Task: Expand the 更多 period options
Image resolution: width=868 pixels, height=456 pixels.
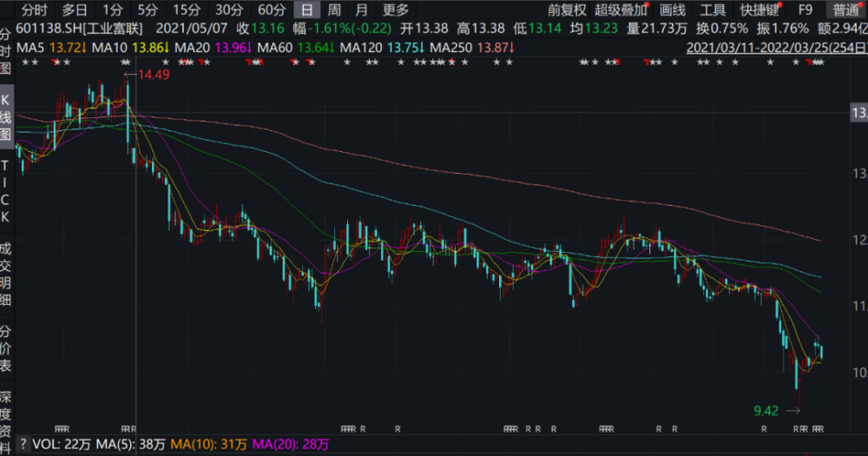Action: (x=395, y=10)
